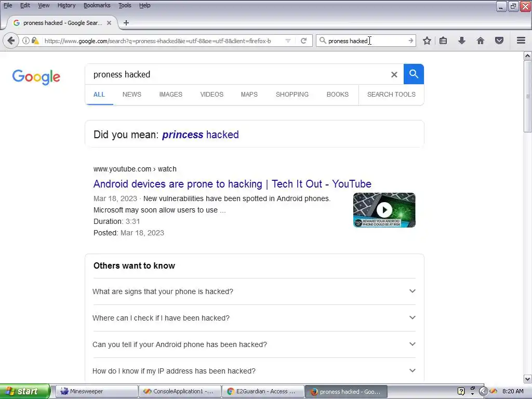Image resolution: width=532 pixels, height=399 pixels.
Task: Expand 'How do I know if my IP address has been hacked?'
Action: pos(254,371)
